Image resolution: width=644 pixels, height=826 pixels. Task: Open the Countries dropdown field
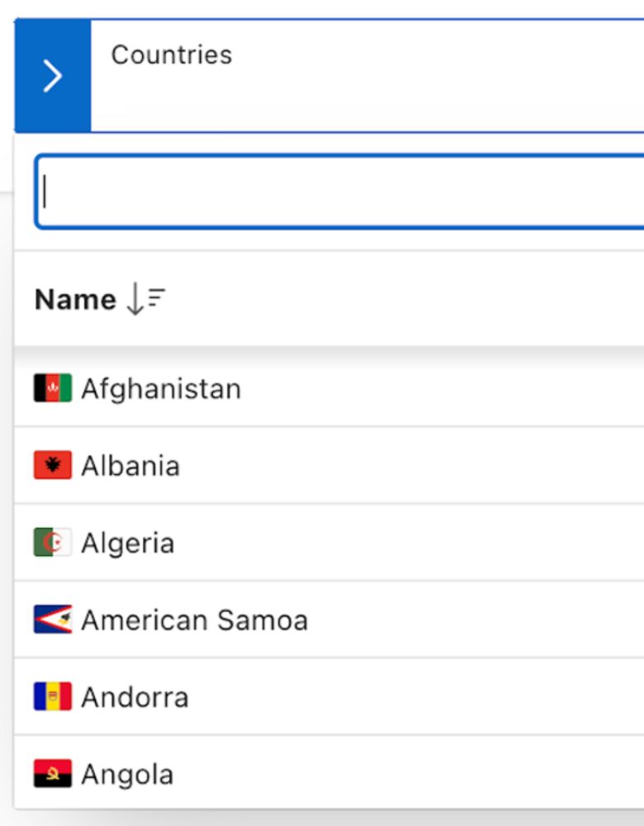[x=367, y=75]
